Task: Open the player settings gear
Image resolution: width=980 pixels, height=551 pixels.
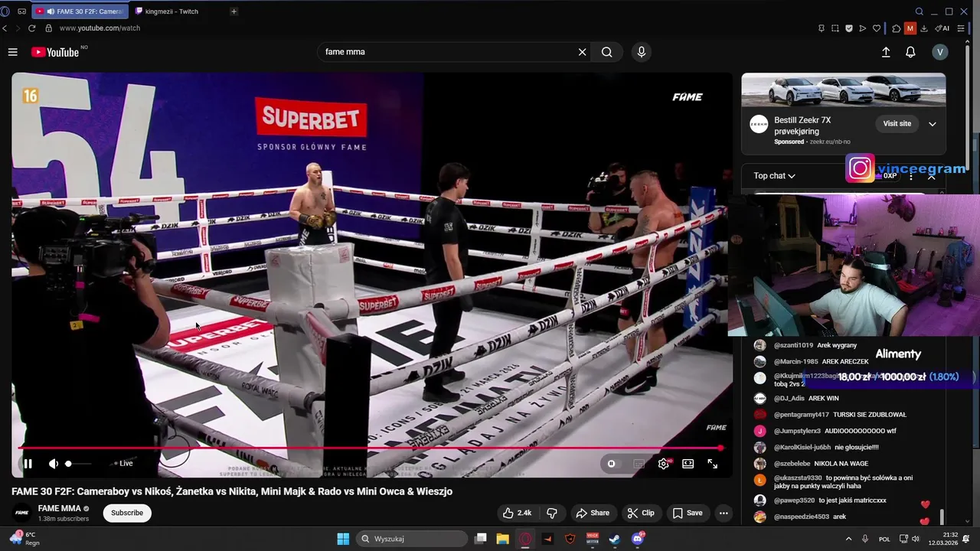Action: 664,463
